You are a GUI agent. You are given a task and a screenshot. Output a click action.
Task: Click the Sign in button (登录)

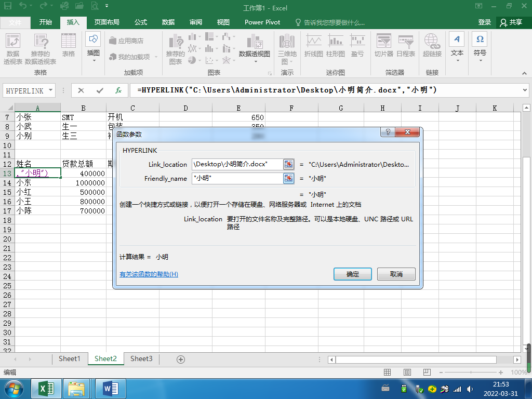point(485,22)
